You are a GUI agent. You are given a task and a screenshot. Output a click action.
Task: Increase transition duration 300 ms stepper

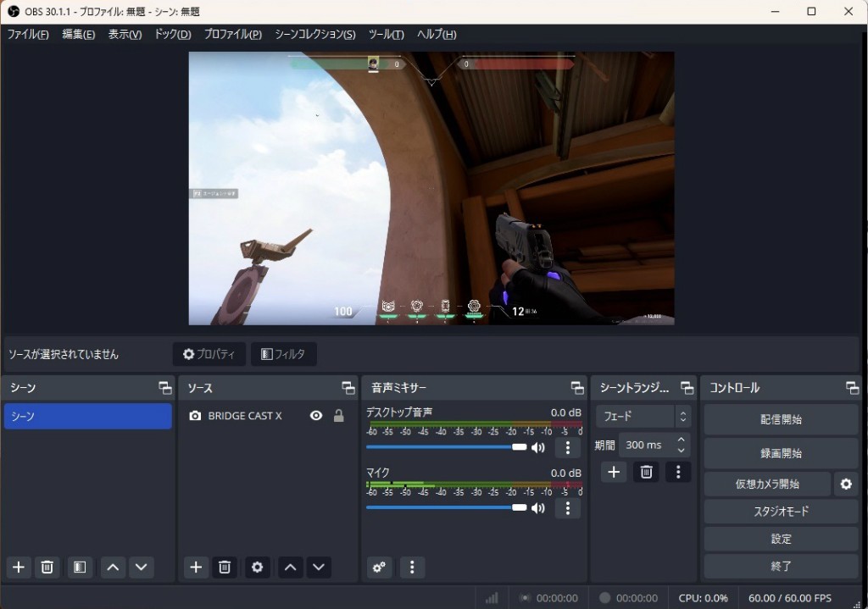(681, 440)
